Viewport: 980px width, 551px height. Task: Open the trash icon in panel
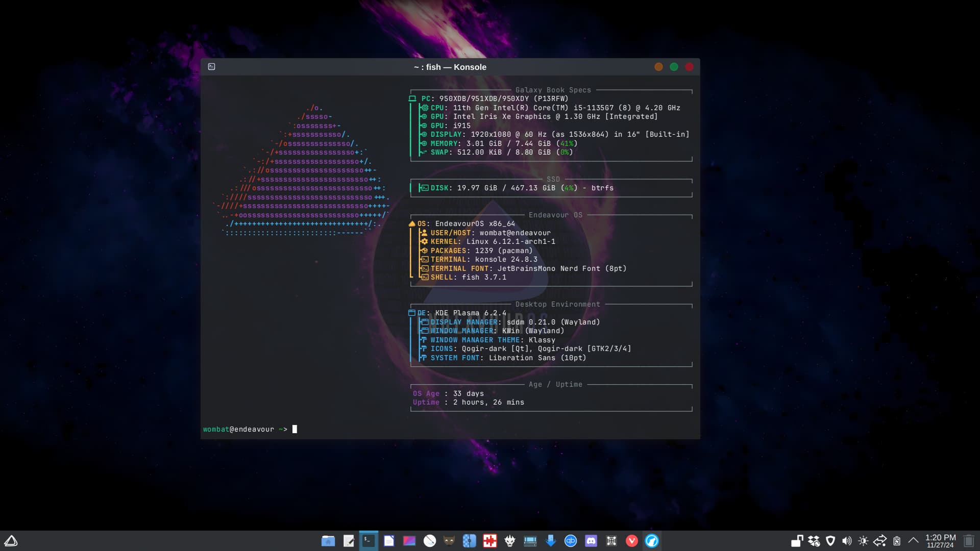[x=969, y=541]
